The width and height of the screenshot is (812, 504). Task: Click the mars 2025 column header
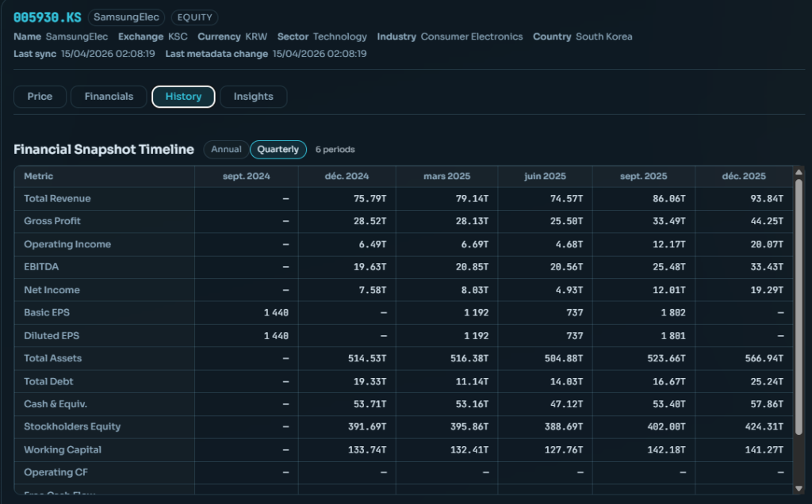tap(446, 176)
